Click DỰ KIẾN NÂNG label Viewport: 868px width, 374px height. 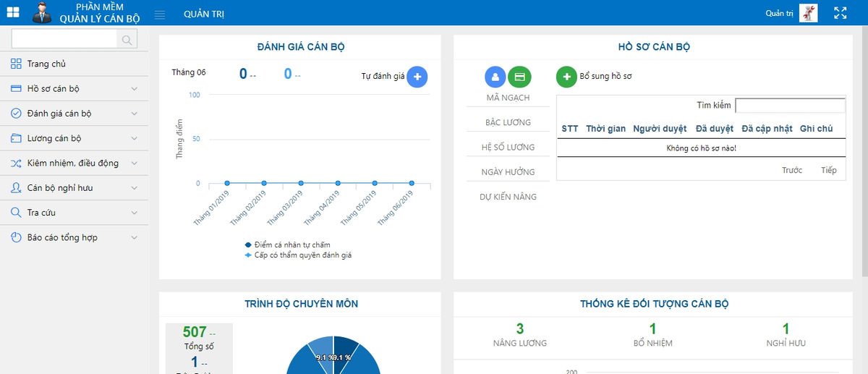(x=508, y=196)
